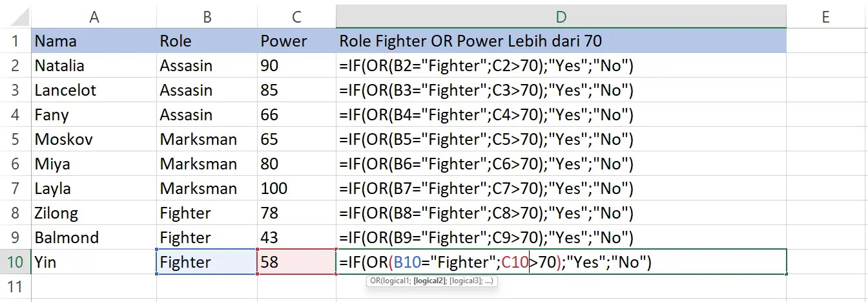The image size is (868, 302).
Task: Click the cell containing 'Balmond'
Action: pyautogui.click(x=94, y=237)
